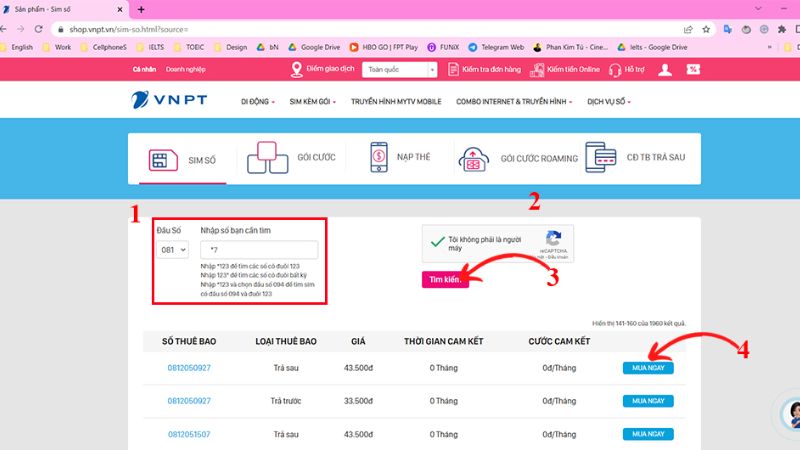Click the VNPT logo
This screenshot has width=800, height=450.
tap(169, 99)
